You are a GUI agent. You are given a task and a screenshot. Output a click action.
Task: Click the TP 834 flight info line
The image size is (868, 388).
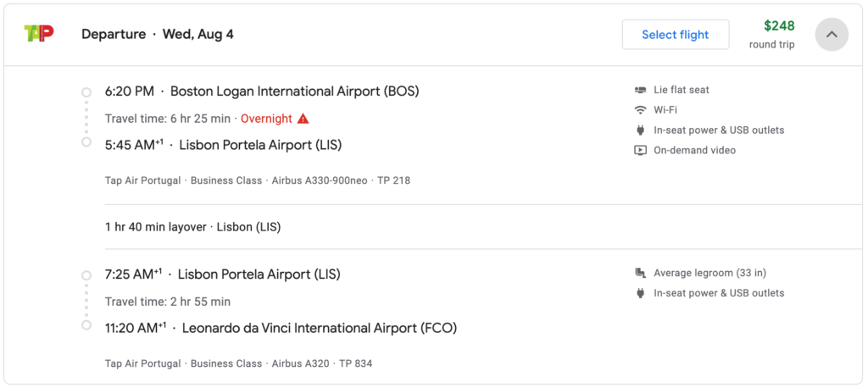coord(238,363)
